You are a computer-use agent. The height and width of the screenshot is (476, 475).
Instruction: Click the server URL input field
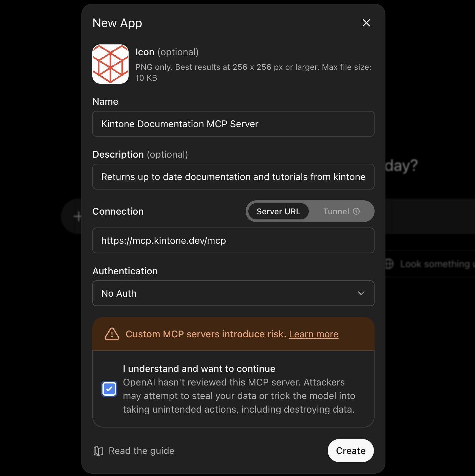pos(233,240)
